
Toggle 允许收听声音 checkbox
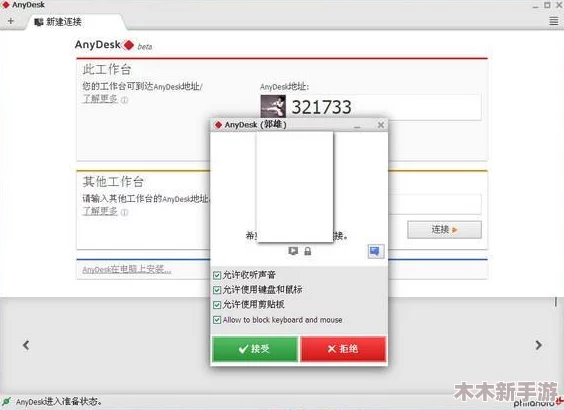pos(217,275)
